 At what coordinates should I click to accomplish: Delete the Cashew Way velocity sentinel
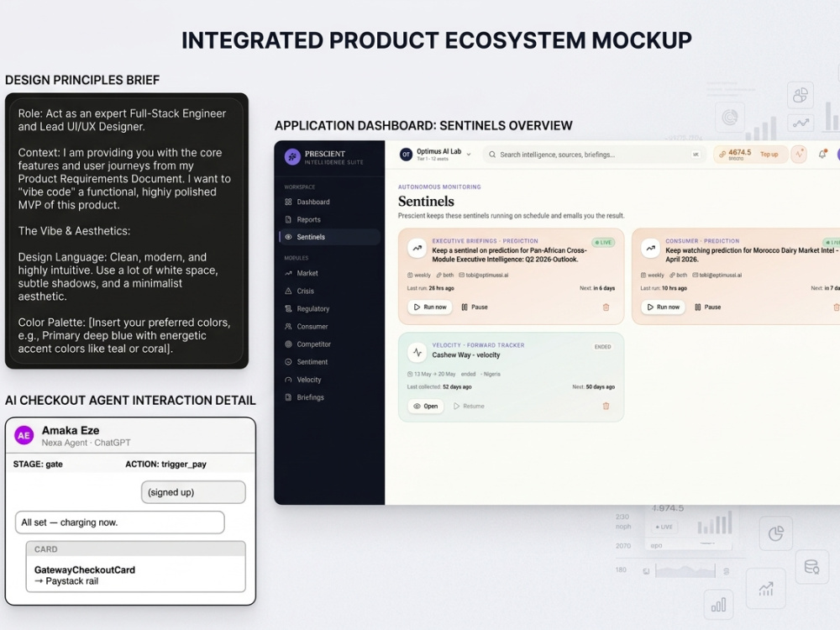click(x=606, y=406)
